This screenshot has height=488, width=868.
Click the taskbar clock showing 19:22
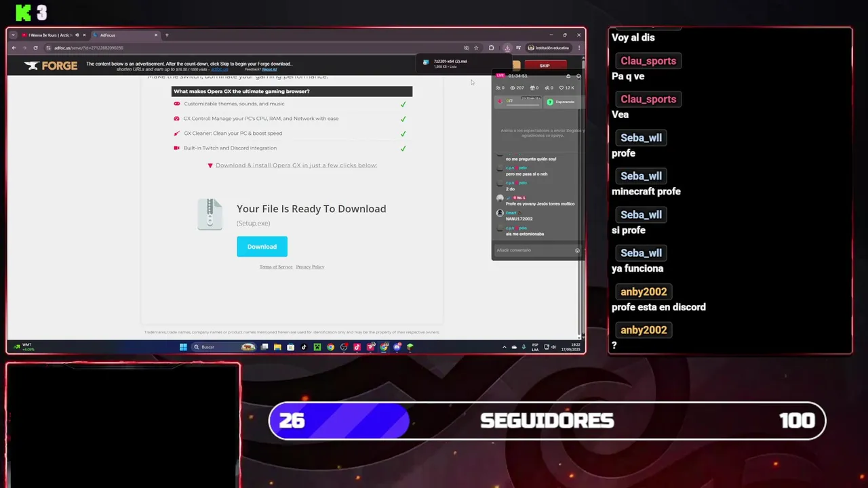[570, 347]
